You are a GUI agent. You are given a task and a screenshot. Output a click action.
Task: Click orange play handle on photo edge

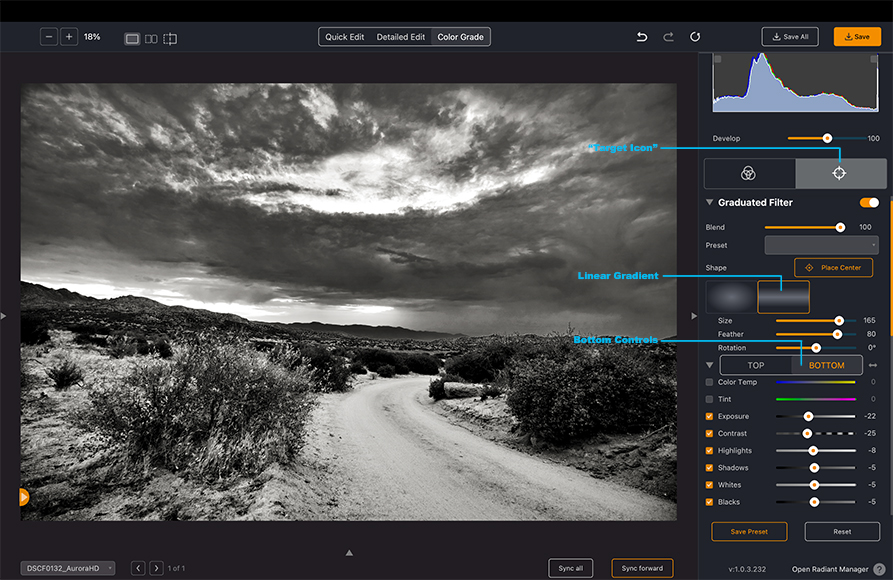tap(23, 497)
